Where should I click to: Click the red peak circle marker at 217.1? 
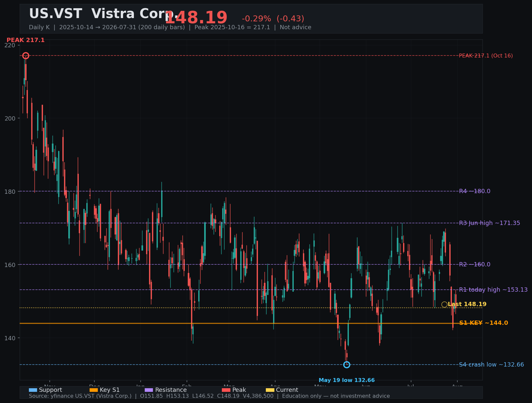[x=26, y=56]
